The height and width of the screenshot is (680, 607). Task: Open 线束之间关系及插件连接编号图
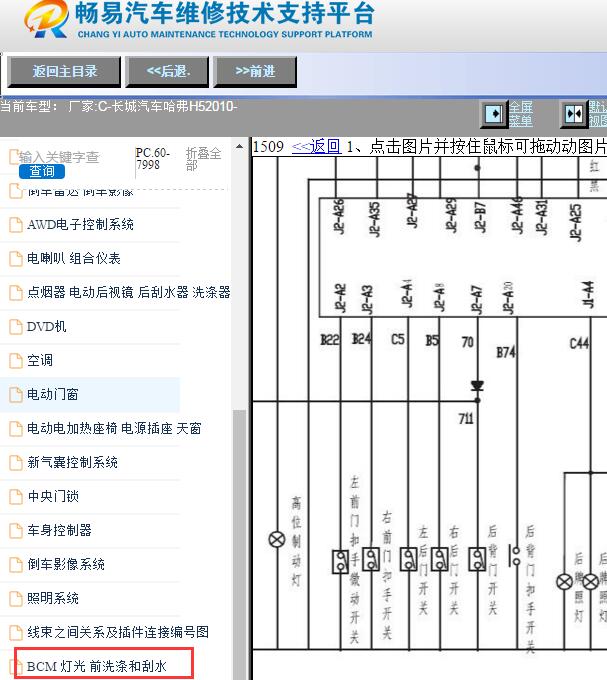[118, 632]
